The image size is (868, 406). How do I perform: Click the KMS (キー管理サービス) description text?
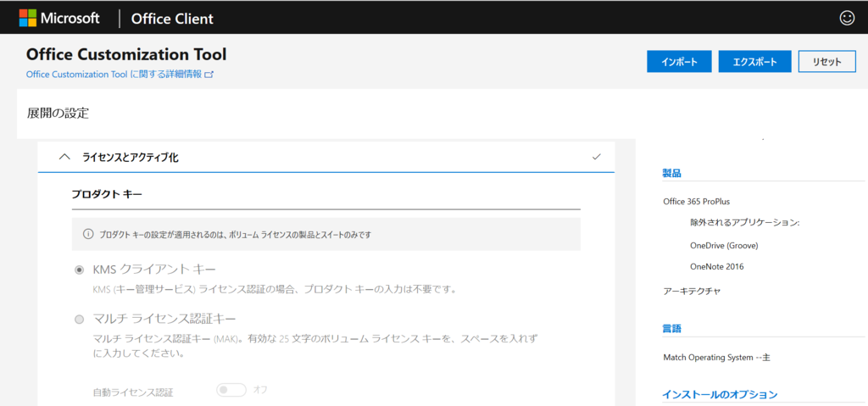pos(274,289)
